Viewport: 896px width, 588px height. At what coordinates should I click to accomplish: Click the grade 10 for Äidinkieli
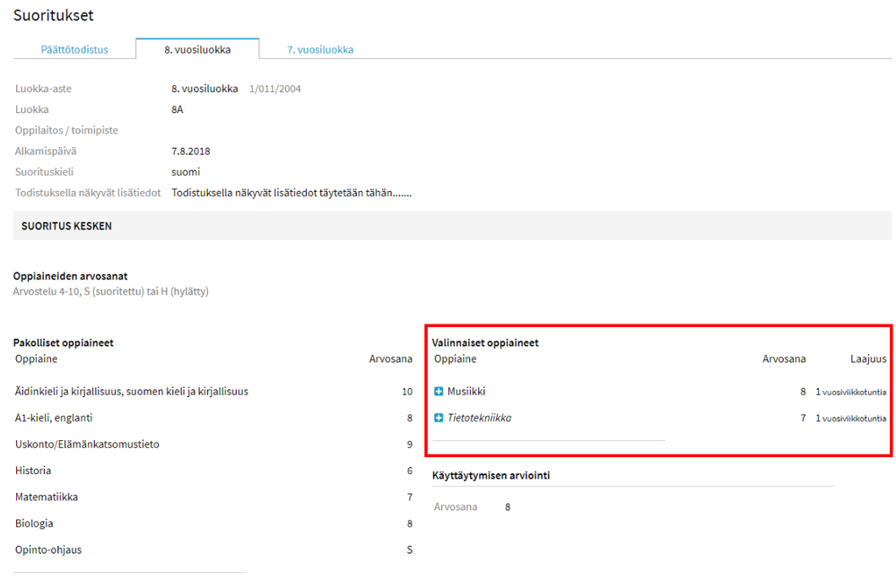coord(407,392)
